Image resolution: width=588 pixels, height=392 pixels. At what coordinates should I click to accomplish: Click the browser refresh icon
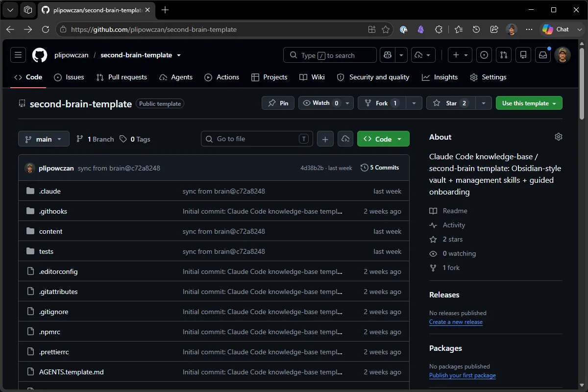(46, 29)
